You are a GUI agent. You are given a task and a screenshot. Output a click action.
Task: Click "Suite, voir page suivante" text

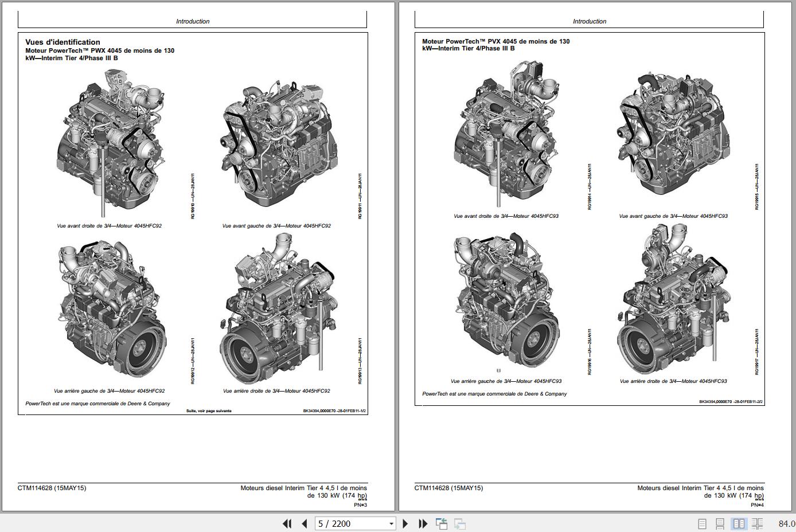tap(209, 411)
